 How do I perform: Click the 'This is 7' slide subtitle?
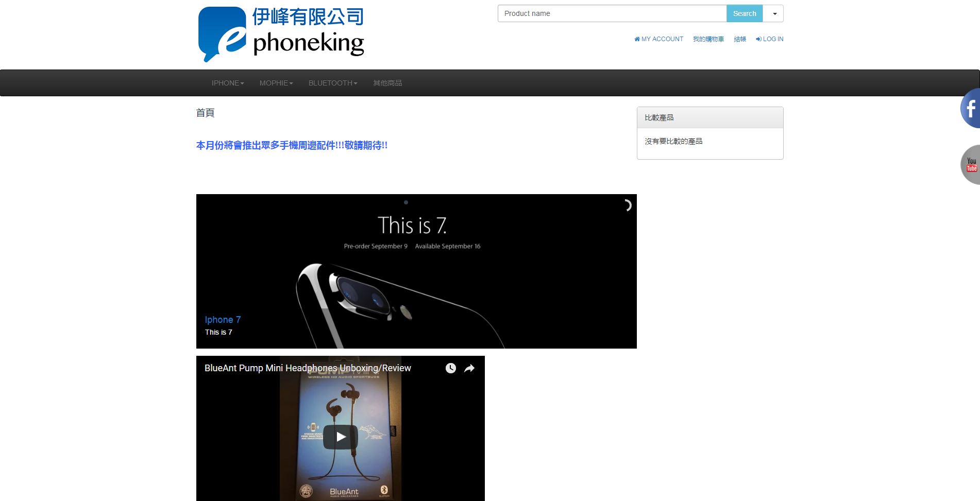218,332
